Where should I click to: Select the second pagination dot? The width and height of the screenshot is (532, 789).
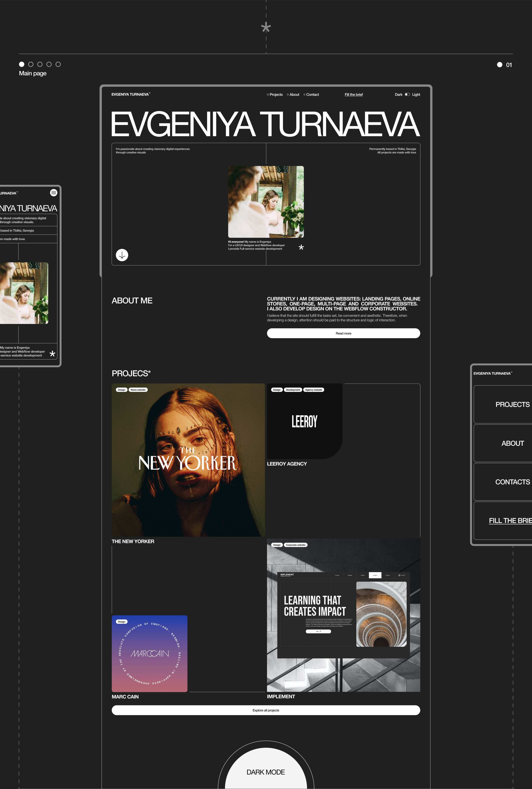click(31, 64)
